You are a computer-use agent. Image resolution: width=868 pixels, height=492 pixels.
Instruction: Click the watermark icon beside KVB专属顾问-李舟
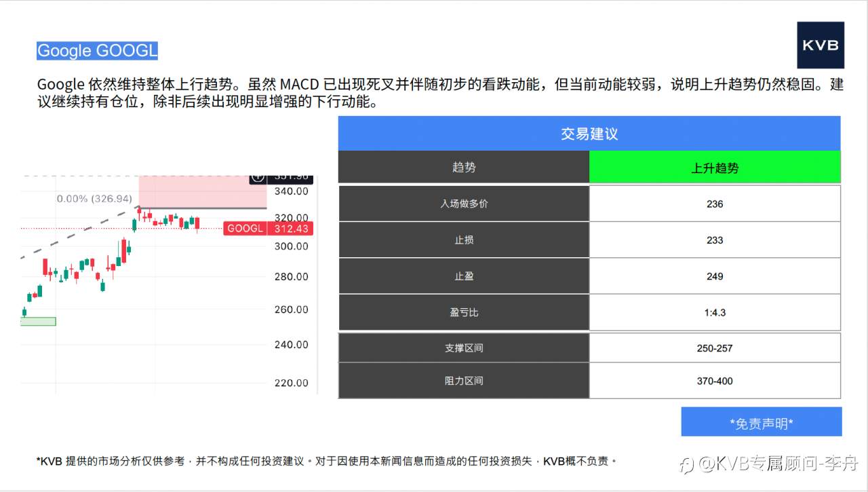point(686,465)
